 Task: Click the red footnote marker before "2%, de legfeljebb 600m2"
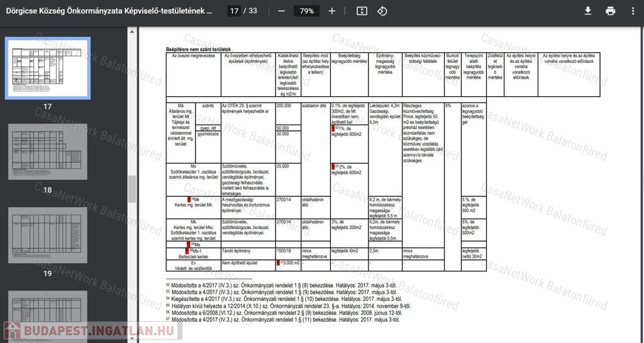333,167
